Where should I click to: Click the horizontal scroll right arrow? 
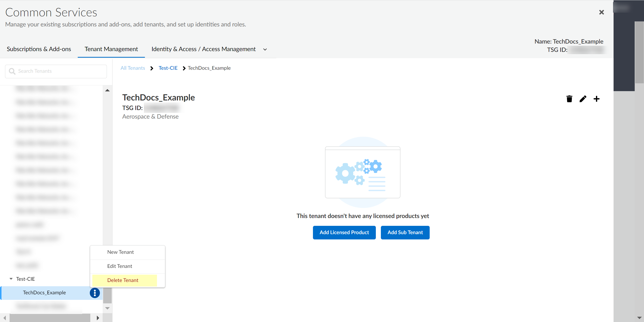point(98,318)
